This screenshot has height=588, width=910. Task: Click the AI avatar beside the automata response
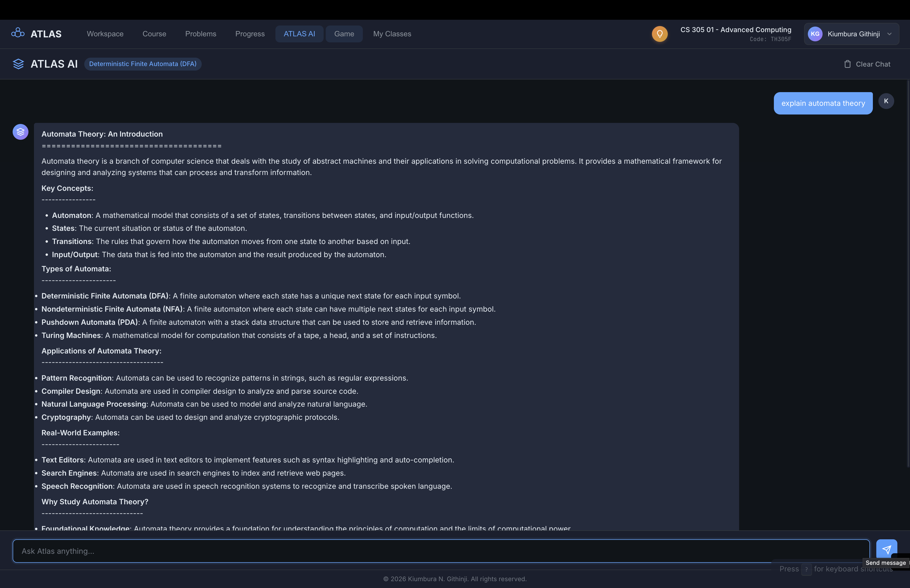click(20, 131)
